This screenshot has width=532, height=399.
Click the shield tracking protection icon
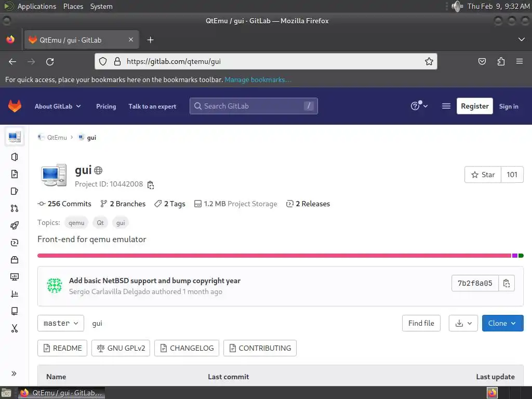click(103, 61)
